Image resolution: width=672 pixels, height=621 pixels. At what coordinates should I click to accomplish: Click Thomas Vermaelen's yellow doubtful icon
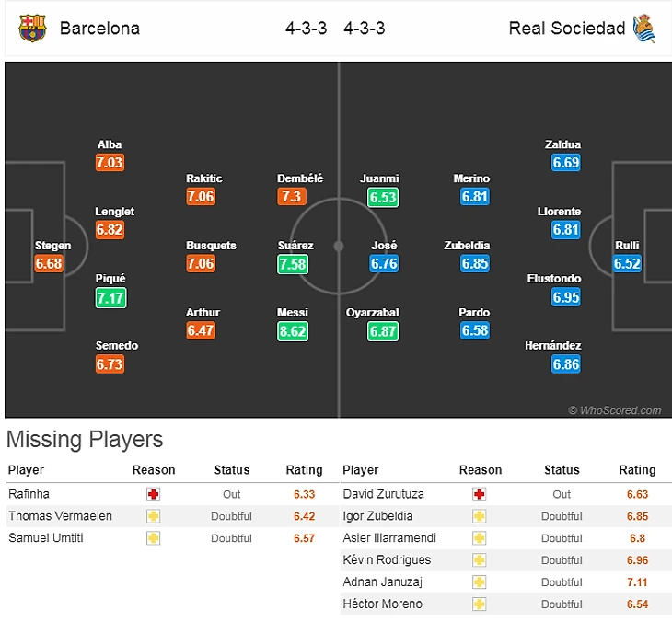(x=153, y=516)
